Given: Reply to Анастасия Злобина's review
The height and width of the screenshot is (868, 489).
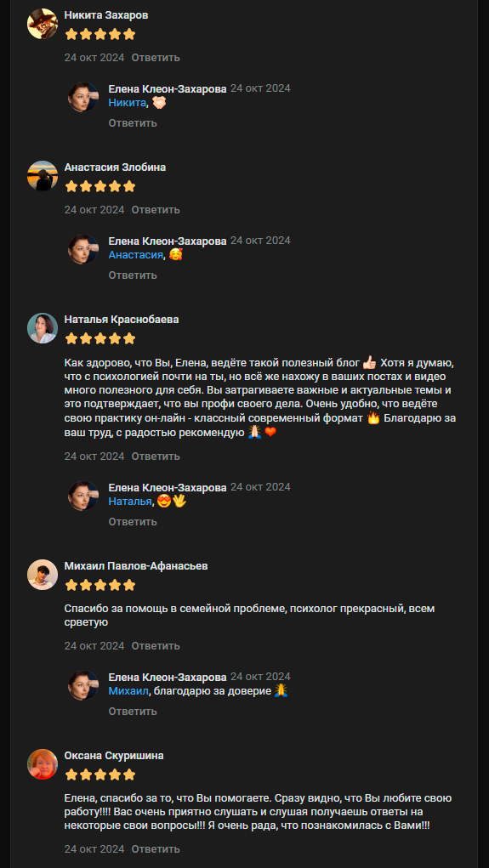Looking at the screenshot, I should pos(156,210).
